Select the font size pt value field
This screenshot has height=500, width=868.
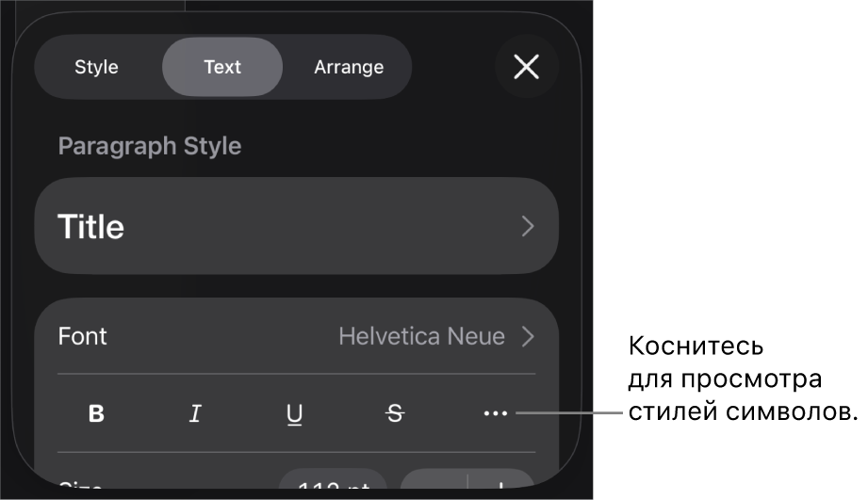click(x=334, y=479)
